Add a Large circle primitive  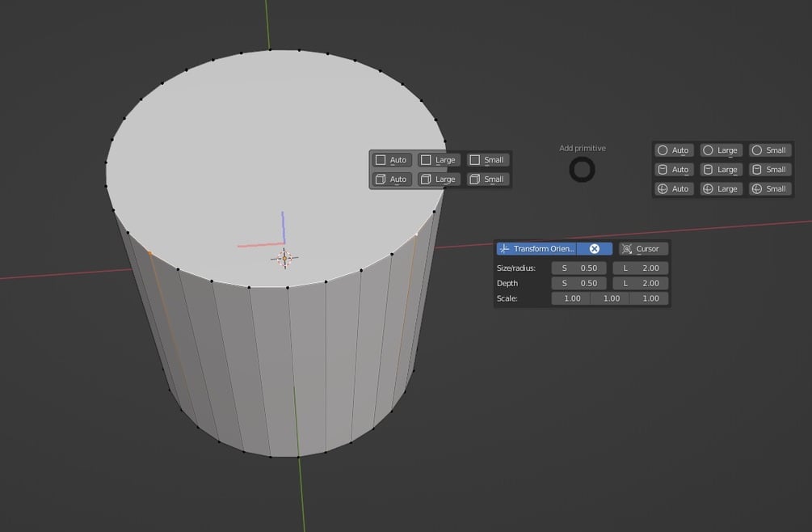[x=721, y=150]
